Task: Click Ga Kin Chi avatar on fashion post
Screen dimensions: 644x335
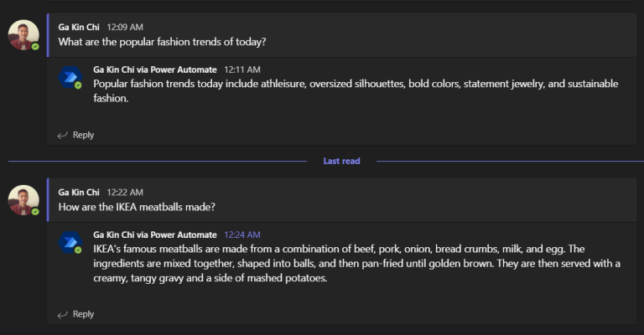Action: tap(23, 34)
